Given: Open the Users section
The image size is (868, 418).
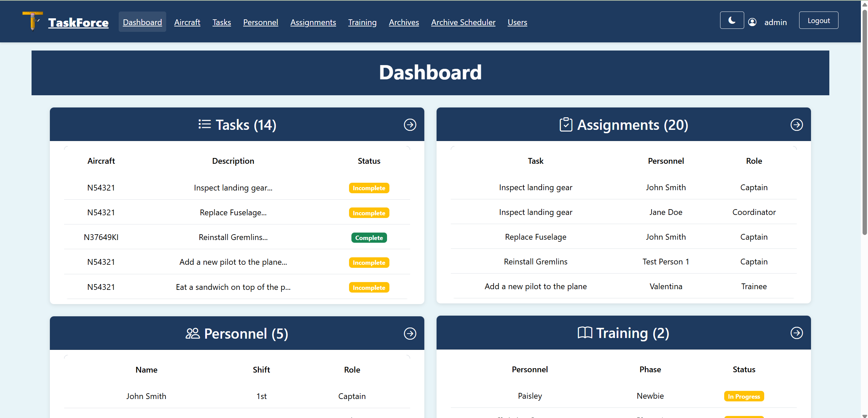Looking at the screenshot, I should pyautogui.click(x=517, y=22).
